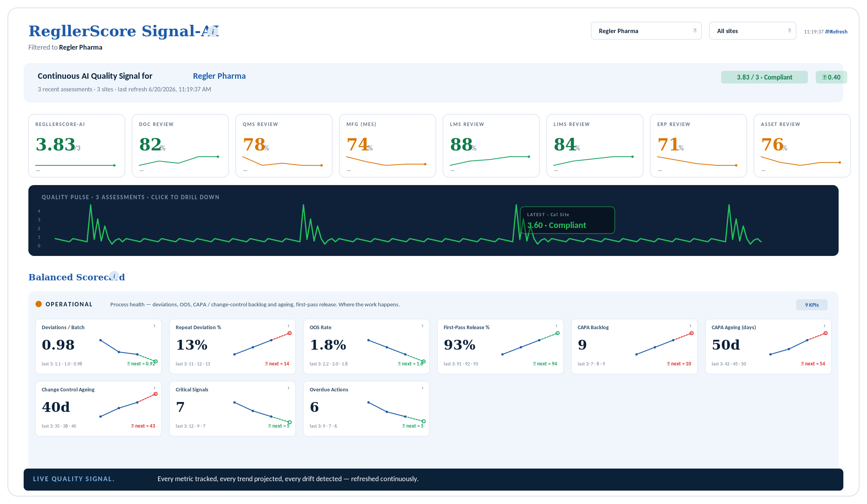Expand the Overdue Actions chevron
This screenshot has height=504, width=867.
point(422,388)
